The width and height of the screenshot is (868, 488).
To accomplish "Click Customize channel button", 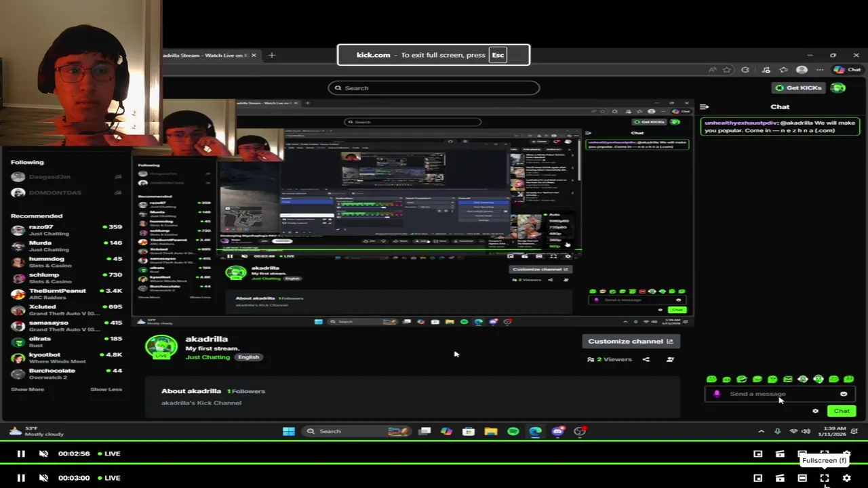I will click(631, 341).
